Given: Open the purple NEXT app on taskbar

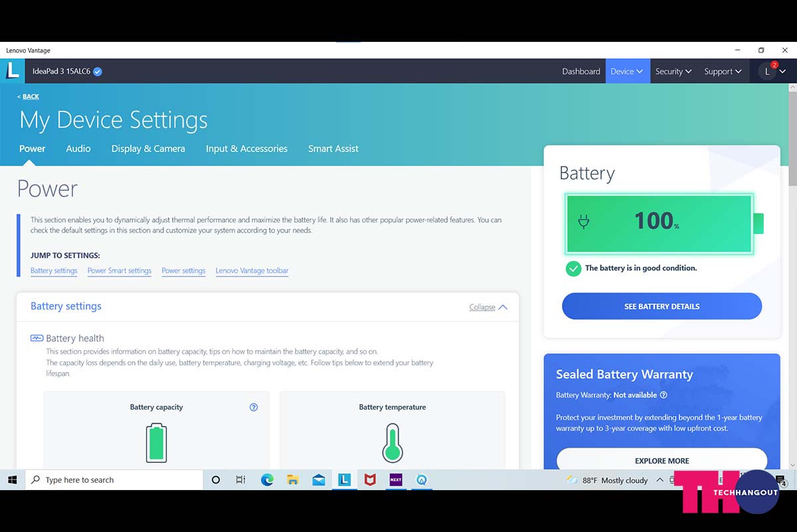Looking at the screenshot, I should [396, 480].
